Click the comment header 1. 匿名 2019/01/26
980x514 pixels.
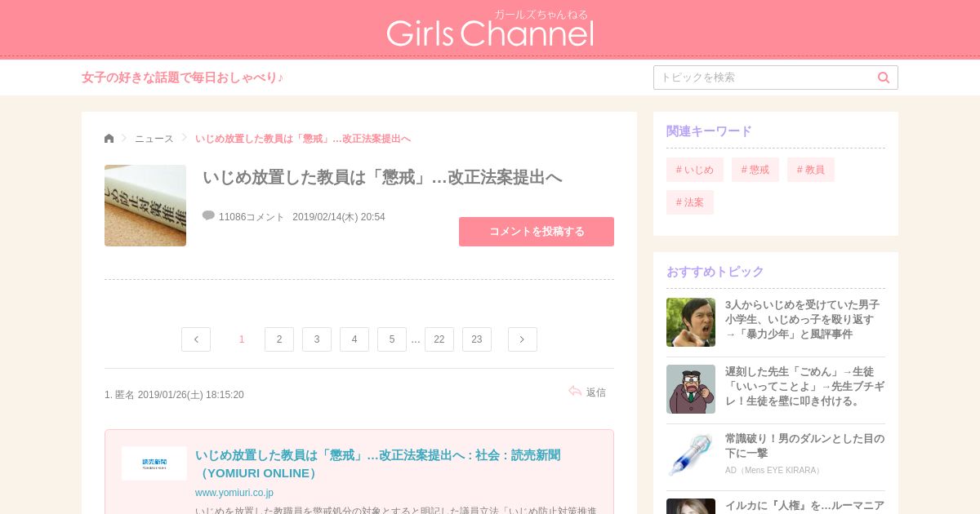click(174, 395)
